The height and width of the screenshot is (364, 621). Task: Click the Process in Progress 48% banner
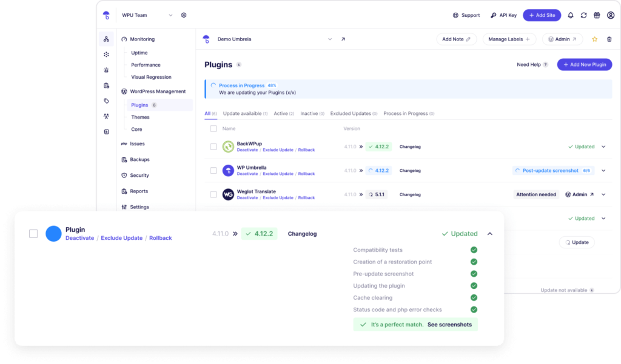click(408, 89)
